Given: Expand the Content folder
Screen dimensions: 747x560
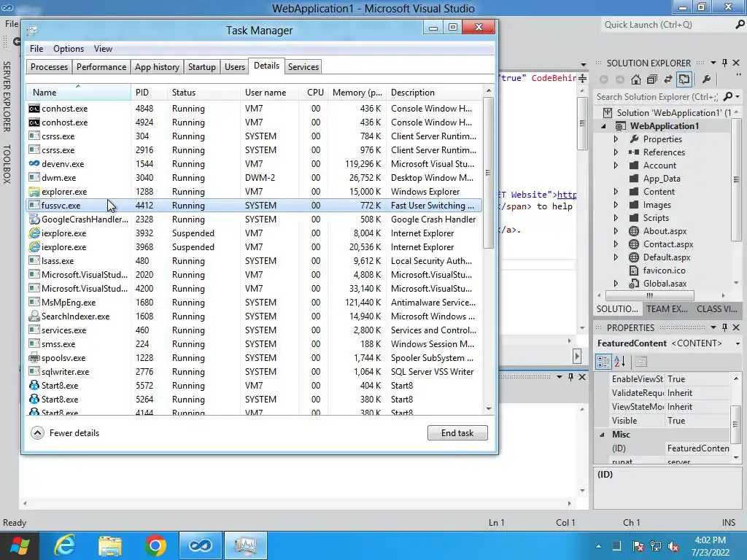Looking at the screenshot, I should coord(616,192).
